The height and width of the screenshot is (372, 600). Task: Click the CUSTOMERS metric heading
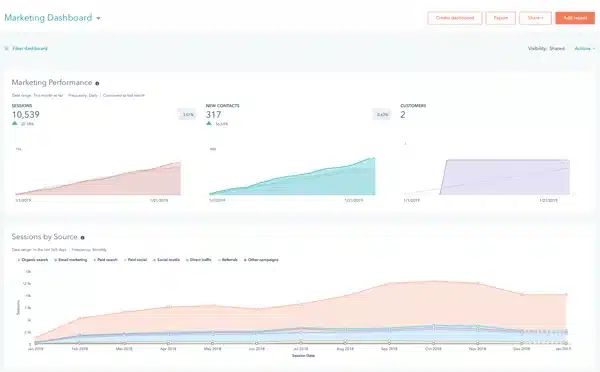413,106
